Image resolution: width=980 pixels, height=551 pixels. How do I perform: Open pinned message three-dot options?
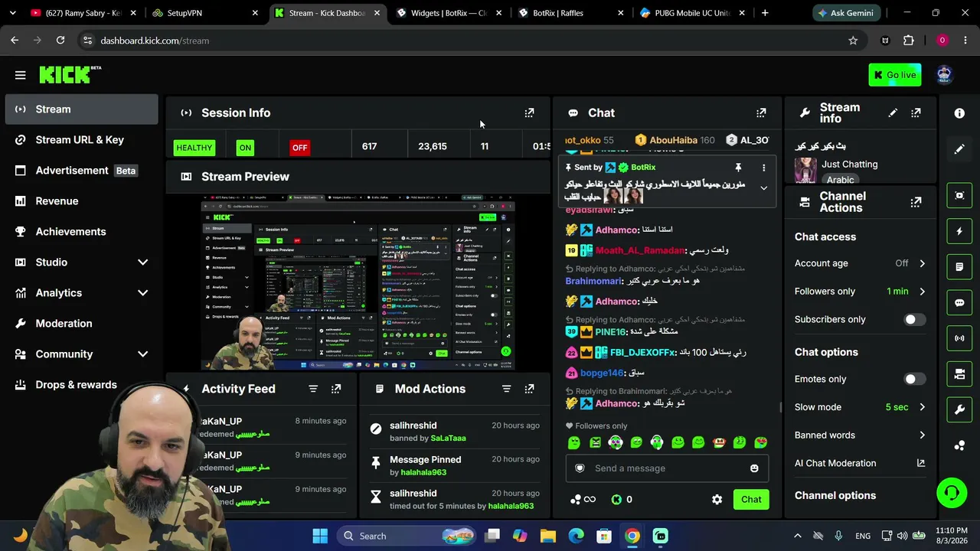[x=763, y=168]
